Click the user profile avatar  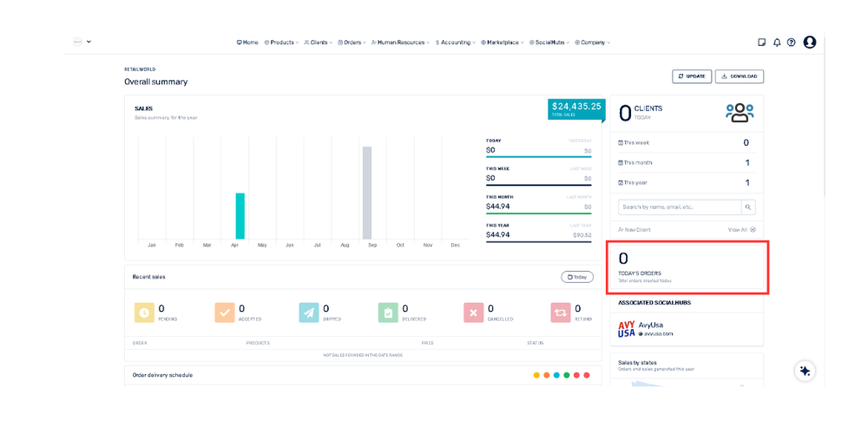point(810,43)
